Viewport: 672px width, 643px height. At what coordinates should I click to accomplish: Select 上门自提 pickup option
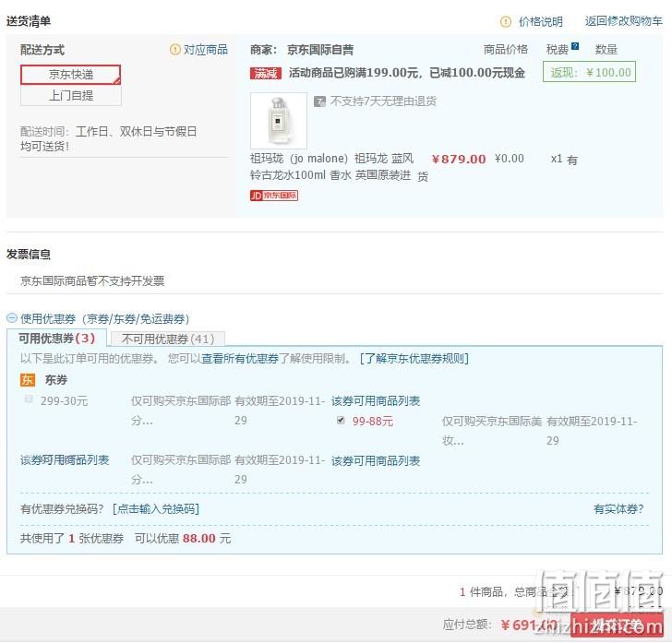71,95
